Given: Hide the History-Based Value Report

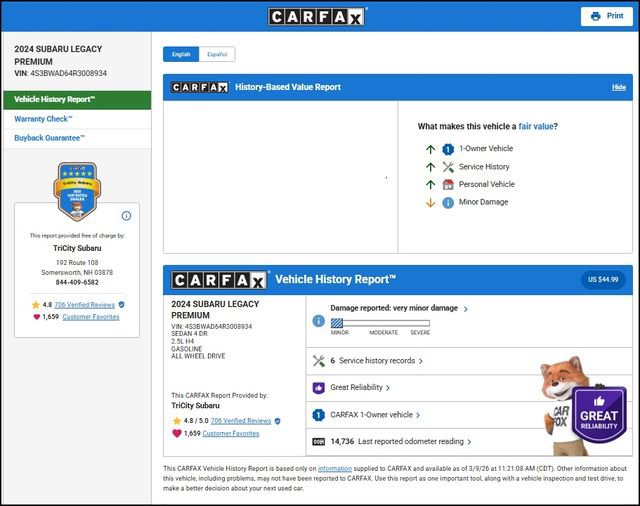Looking at the screenshot, I should (x=618, y=87).
